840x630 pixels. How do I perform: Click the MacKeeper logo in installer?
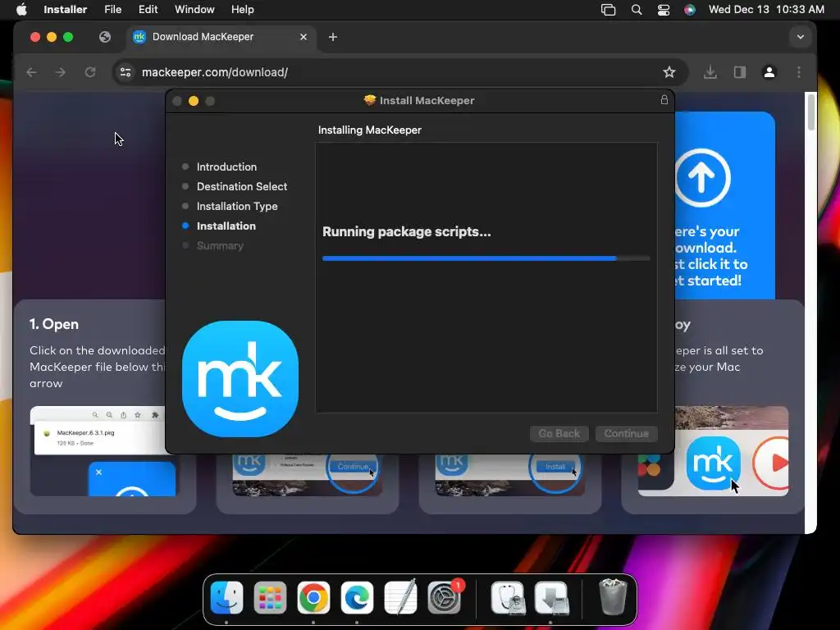point(240,379)
